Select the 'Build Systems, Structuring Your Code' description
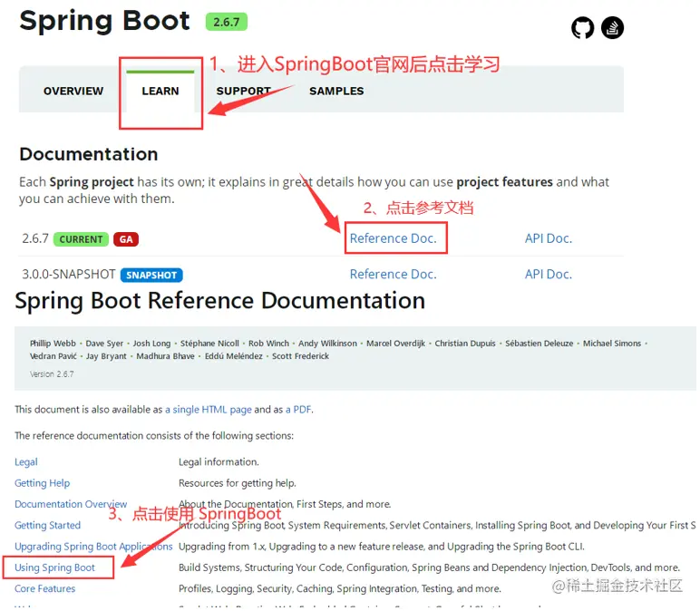 tap(429, 567)
